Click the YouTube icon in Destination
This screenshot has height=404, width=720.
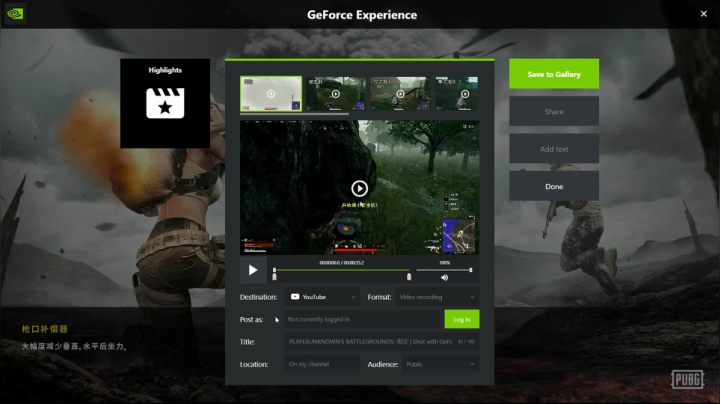(295, 297)
